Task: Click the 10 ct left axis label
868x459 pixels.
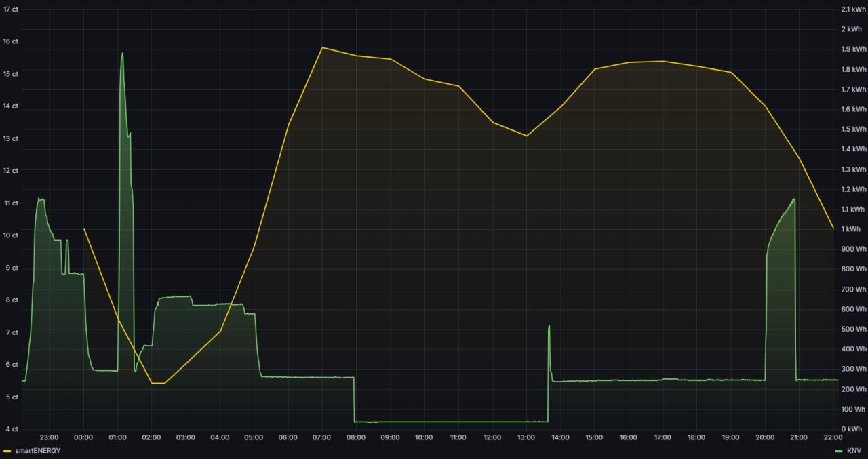Action: [11, 235]
